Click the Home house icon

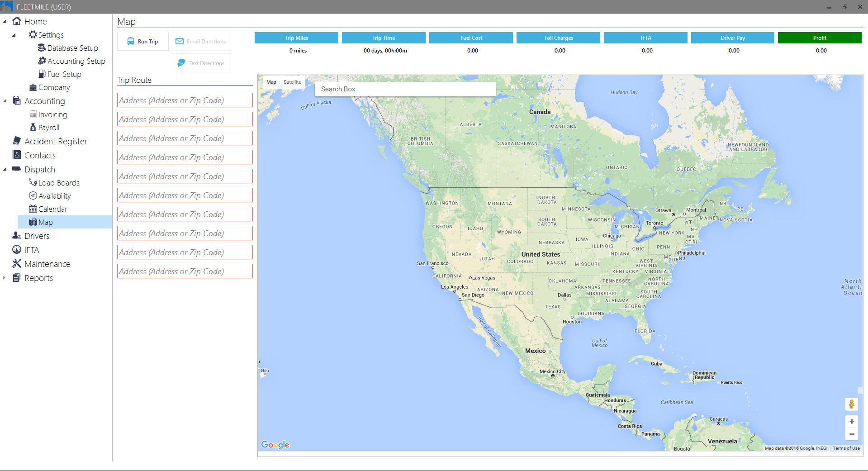pos(17,21)
